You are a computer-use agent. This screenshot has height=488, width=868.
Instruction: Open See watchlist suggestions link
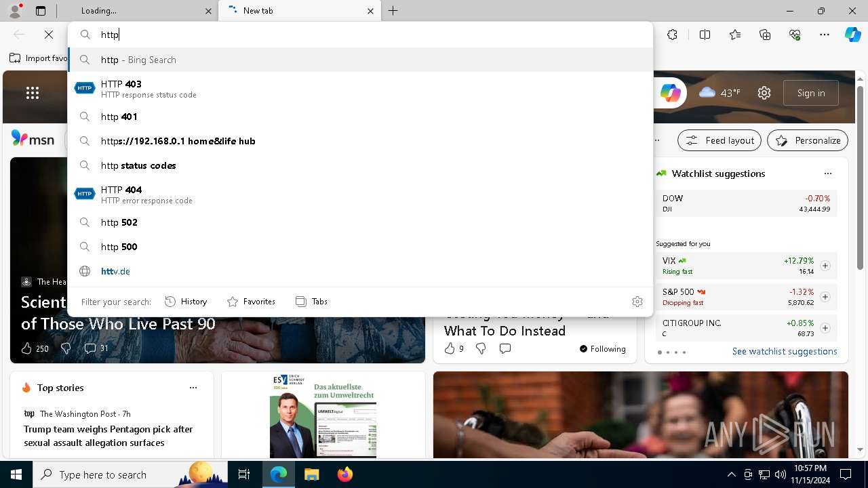(x=785, y=351)
